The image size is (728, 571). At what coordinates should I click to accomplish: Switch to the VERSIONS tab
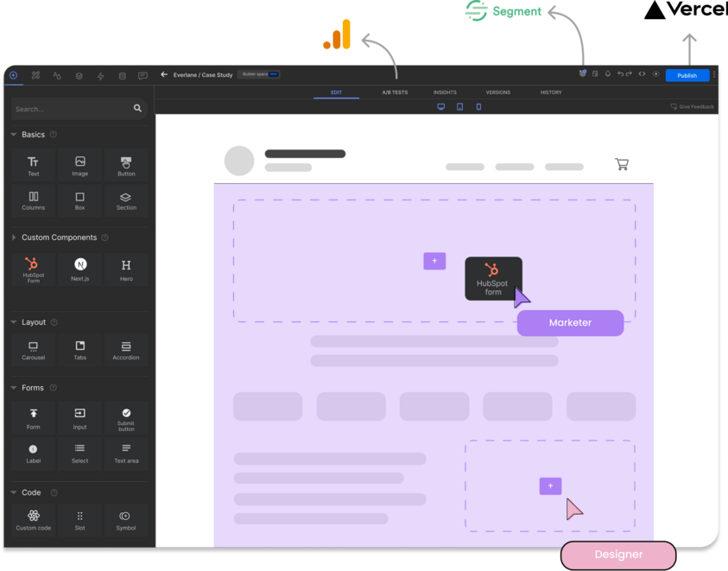(497, 92)
